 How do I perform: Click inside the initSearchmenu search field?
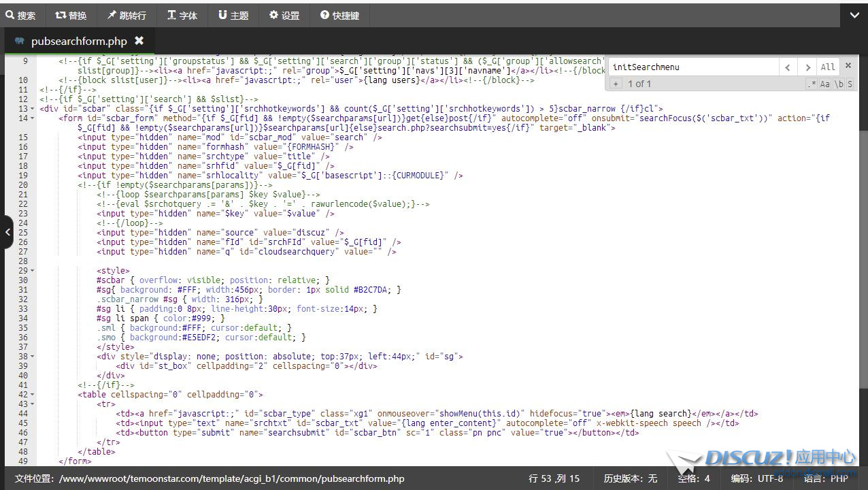click(692, 67)
